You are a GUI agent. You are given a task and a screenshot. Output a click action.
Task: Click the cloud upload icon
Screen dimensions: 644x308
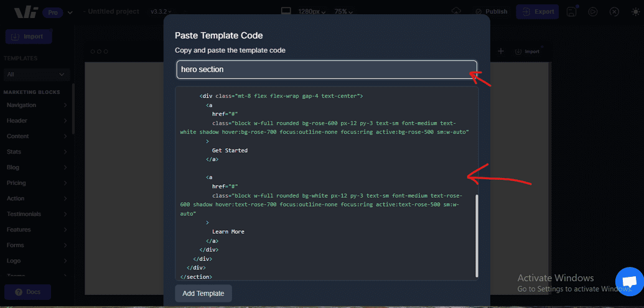[x=456, y=11]
